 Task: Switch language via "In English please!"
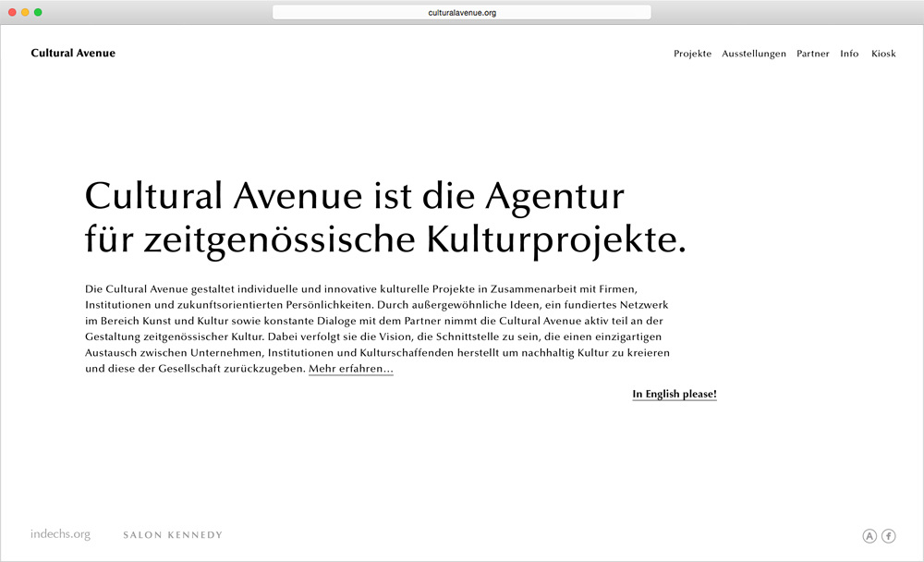coord(675,395)
